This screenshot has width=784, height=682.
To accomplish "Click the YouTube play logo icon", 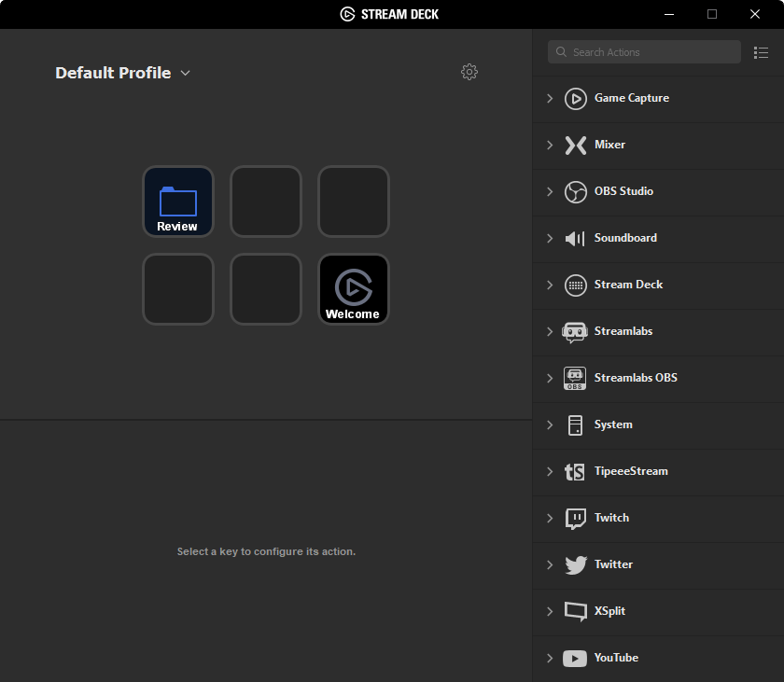I will tap(575, 659).
